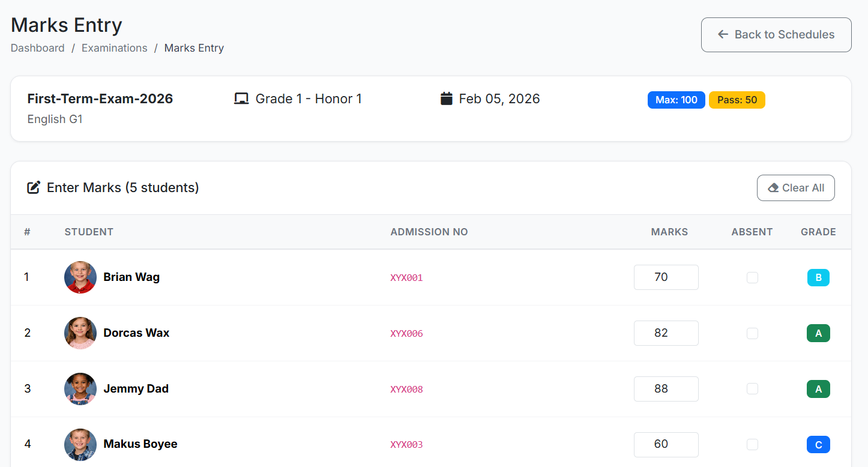868x467 pixels.
Task: Click the yellow Pass: 50 badge
Action: [737, 100]
